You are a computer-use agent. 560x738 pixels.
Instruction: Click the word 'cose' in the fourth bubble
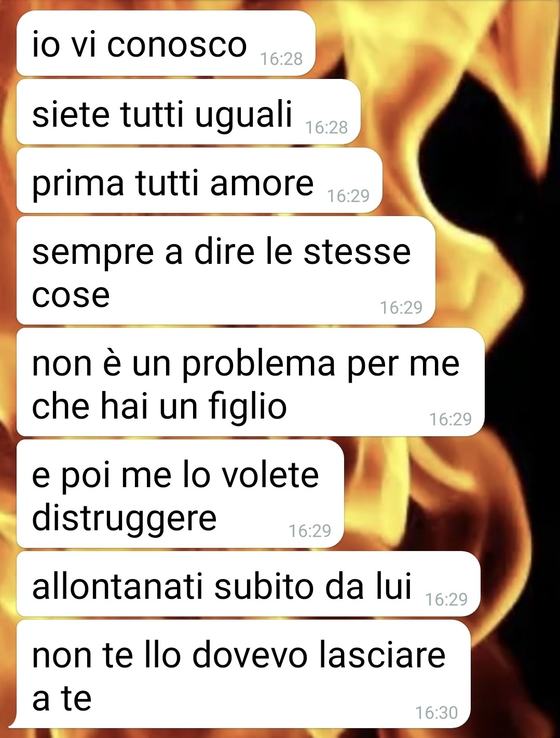[x=71, y=296]
